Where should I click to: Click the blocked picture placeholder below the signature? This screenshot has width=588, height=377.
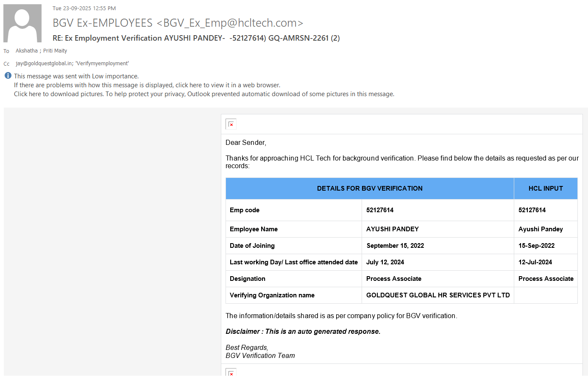[231, 372]
